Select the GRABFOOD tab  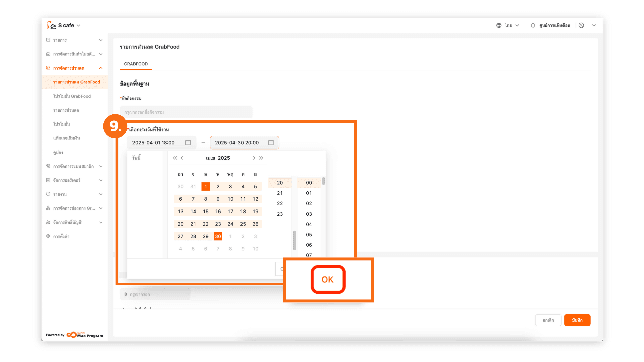(x=136, y=64)
